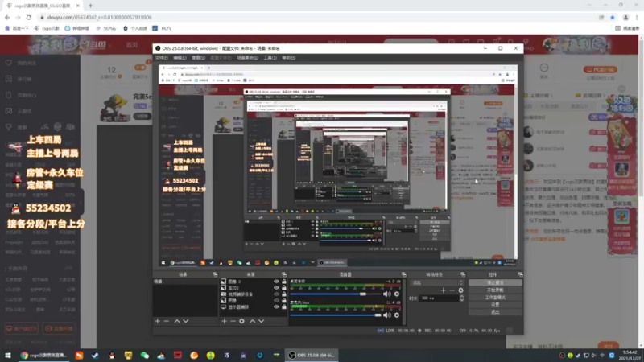Move selected scene down
644x362 pixels.
[186, 321]
